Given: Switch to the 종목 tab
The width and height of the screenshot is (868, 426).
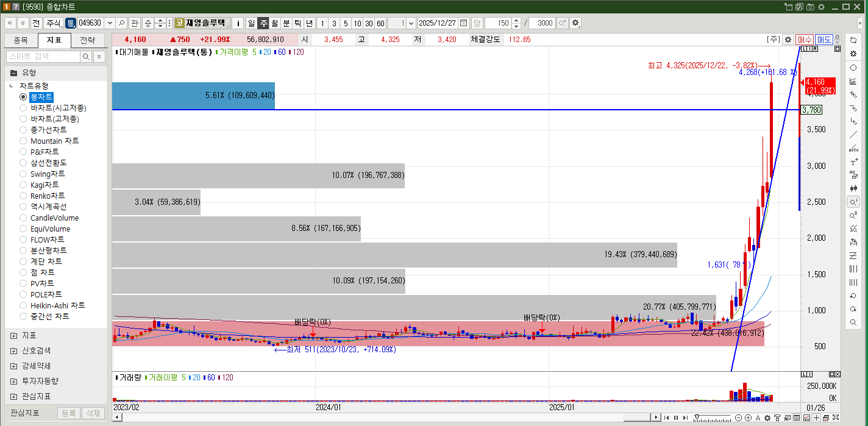Looking at the screenshot, I should 20,41.
